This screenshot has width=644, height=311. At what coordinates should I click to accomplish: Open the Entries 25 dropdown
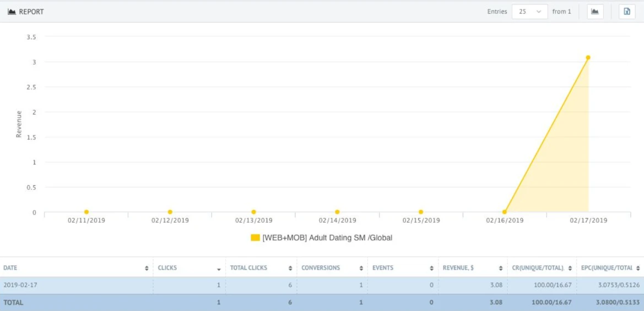point(530,12)
